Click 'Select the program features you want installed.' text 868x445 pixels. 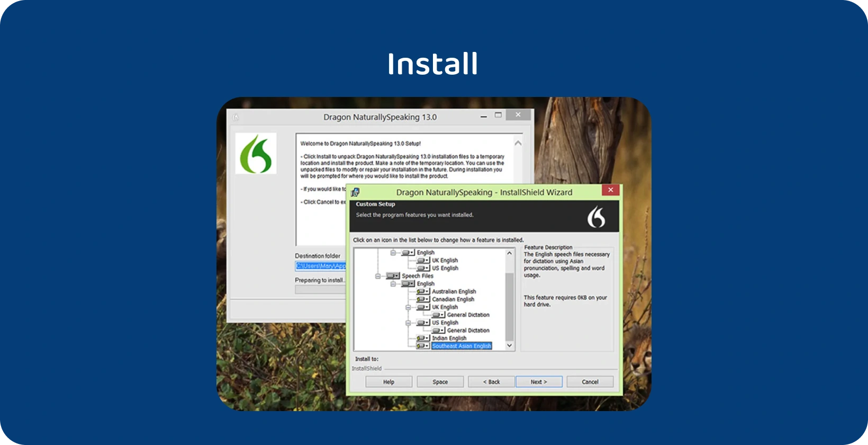click(x=414, y=215)
